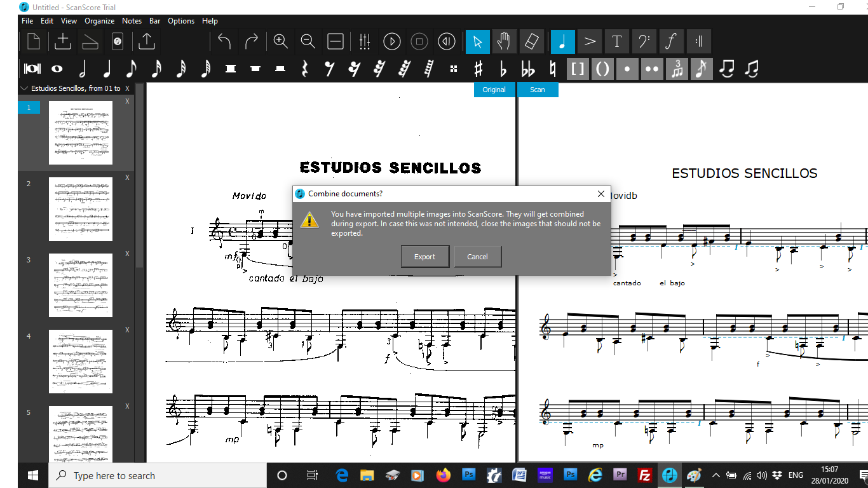Choose the whole note value
Screen dimensions: 868x488
pyautogui.click(x=57, y=69)
